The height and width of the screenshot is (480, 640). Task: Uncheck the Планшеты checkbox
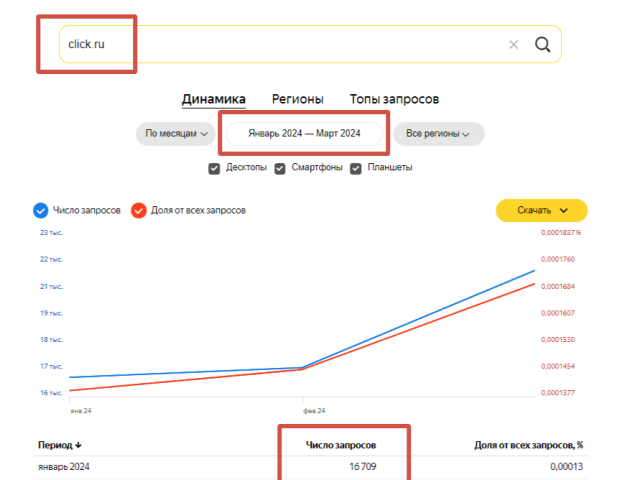356,169
